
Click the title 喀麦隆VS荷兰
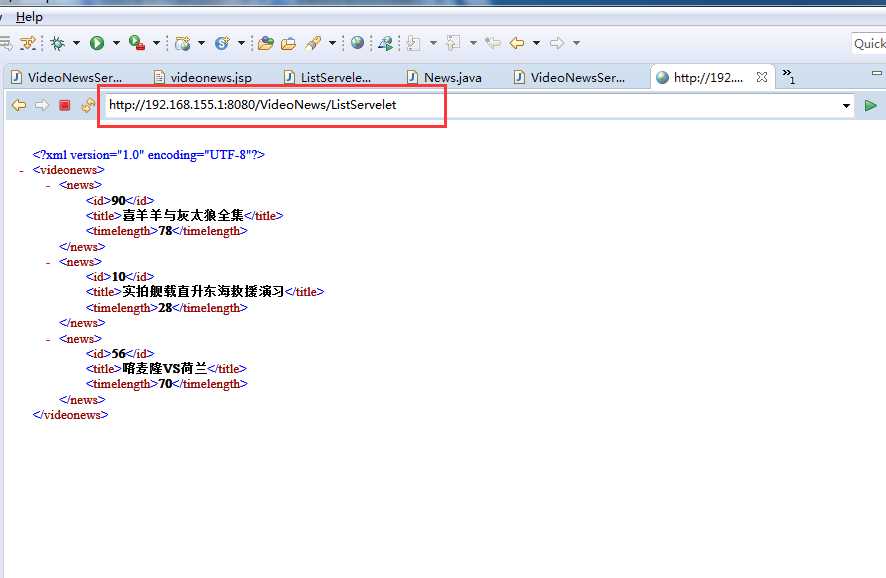(x=166, y=369)
